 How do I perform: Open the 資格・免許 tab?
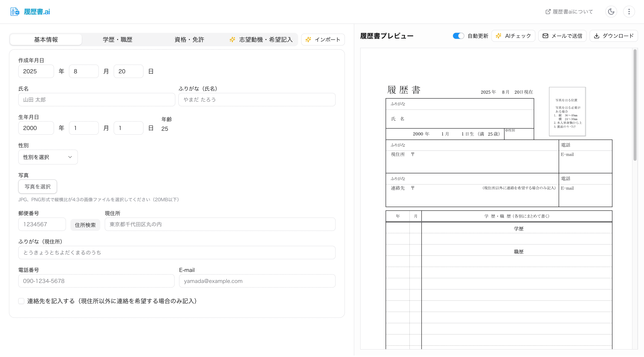189,39
